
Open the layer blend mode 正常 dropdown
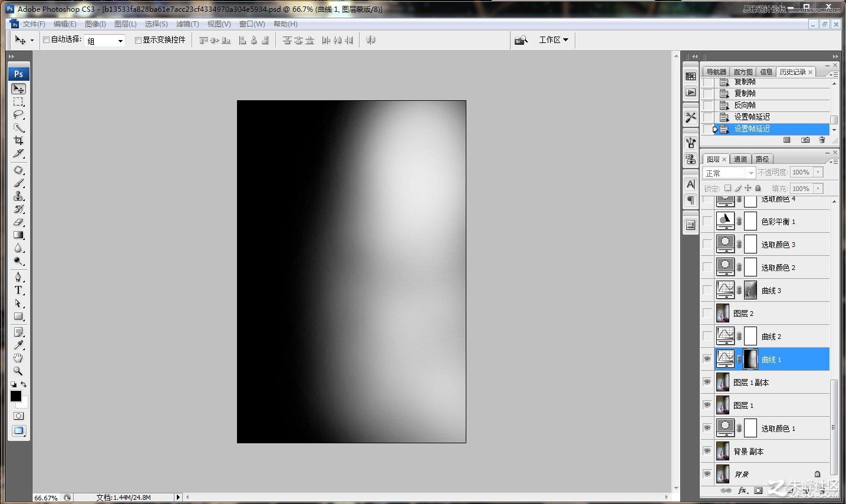click(729, 173)
